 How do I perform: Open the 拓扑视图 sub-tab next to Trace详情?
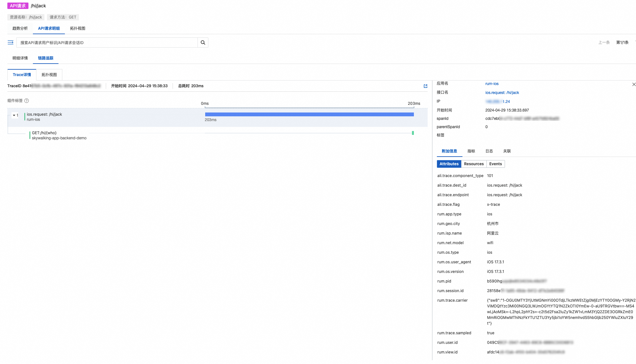[x=49, y=74]
